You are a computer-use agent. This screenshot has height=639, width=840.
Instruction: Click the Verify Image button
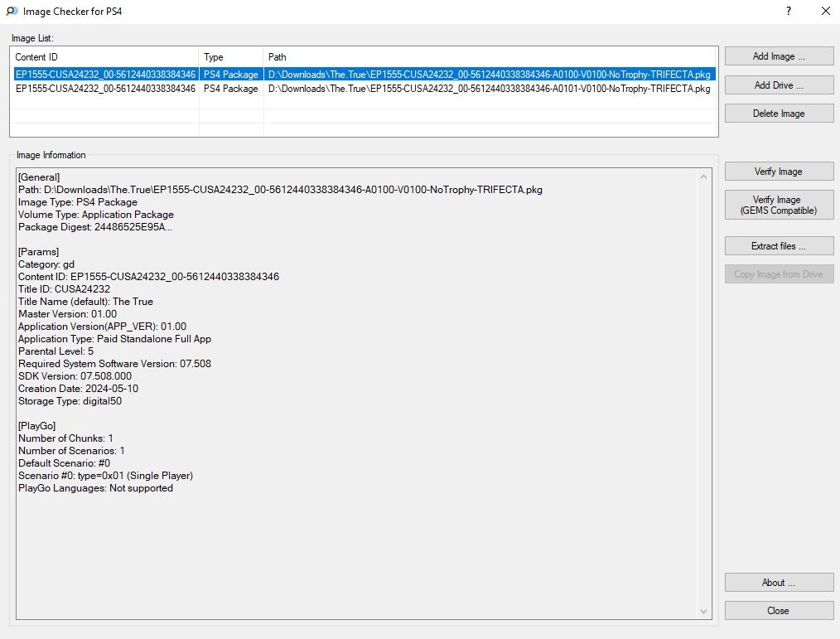point(779,172)
